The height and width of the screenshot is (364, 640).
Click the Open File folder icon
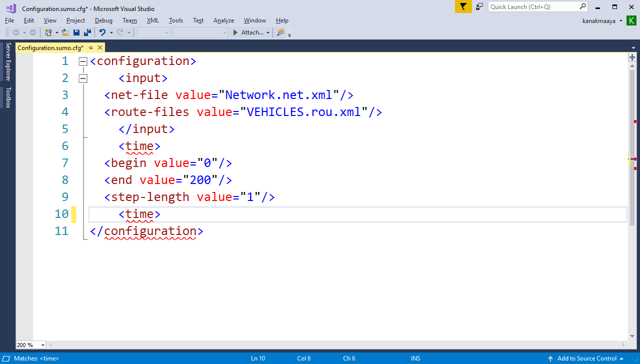point(65,32)
